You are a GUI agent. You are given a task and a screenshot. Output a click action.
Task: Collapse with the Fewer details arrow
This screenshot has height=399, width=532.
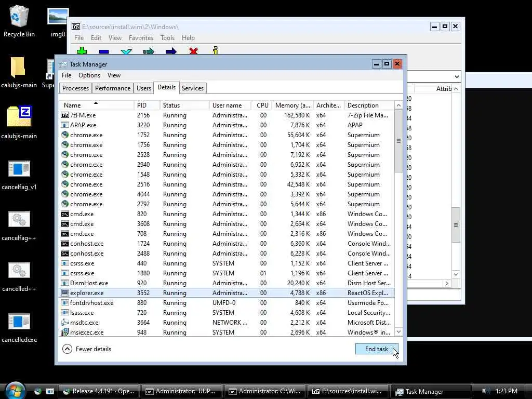[67, 349]
